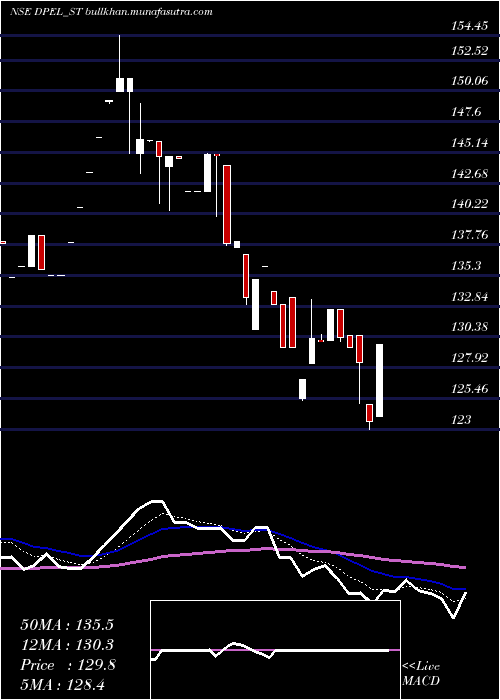500x700 pixels.
Task: Select the 154.45 price label
Action: click(469, 26)
